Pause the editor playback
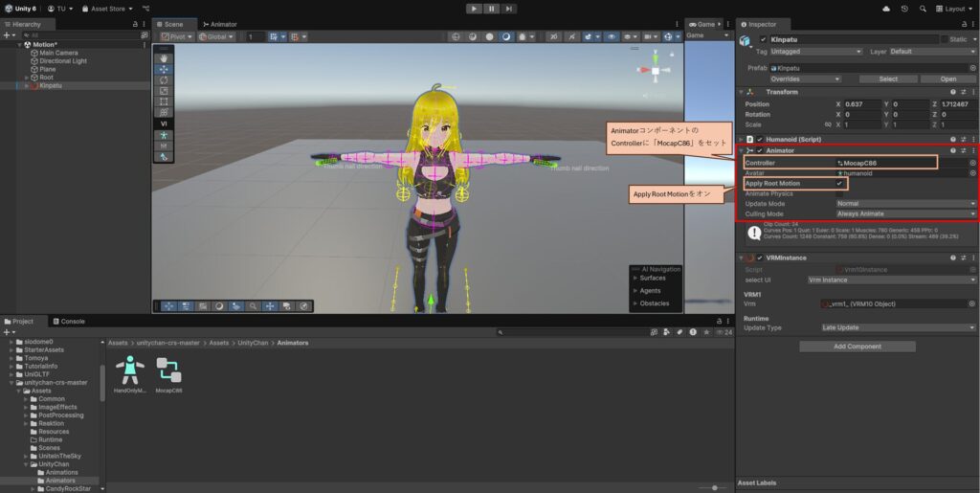This screenshot has width=980, height=493. (x=492, y=9)
